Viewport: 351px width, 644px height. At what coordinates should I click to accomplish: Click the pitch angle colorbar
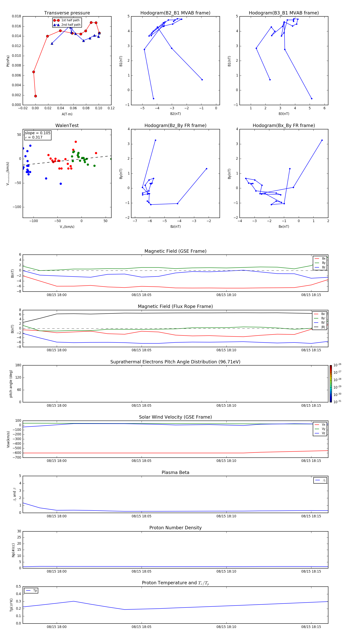[331, 384]
